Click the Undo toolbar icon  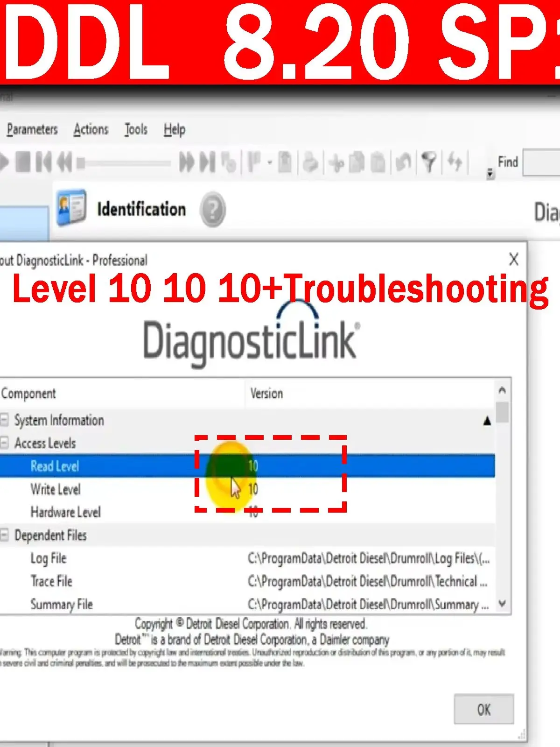point(403,162)
